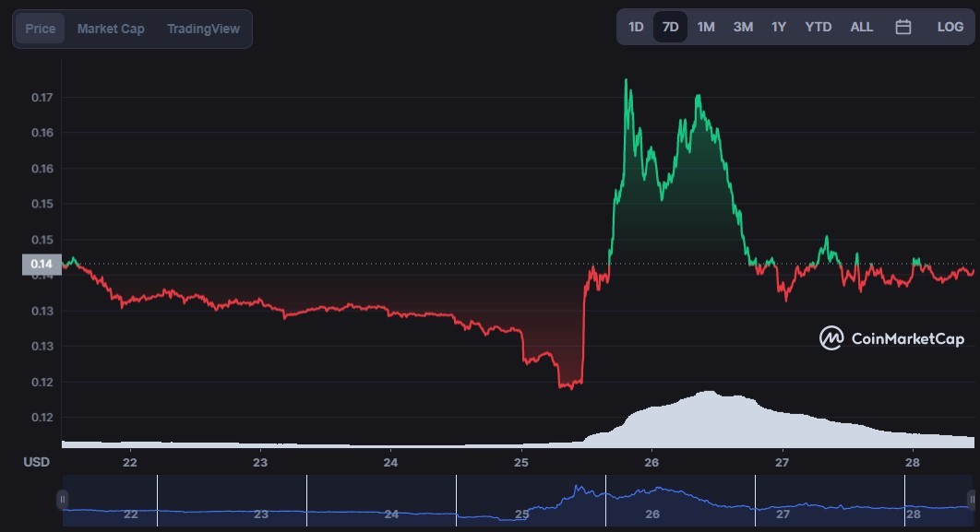Click the CoinMarketCap logo watermark

[892, 338]
